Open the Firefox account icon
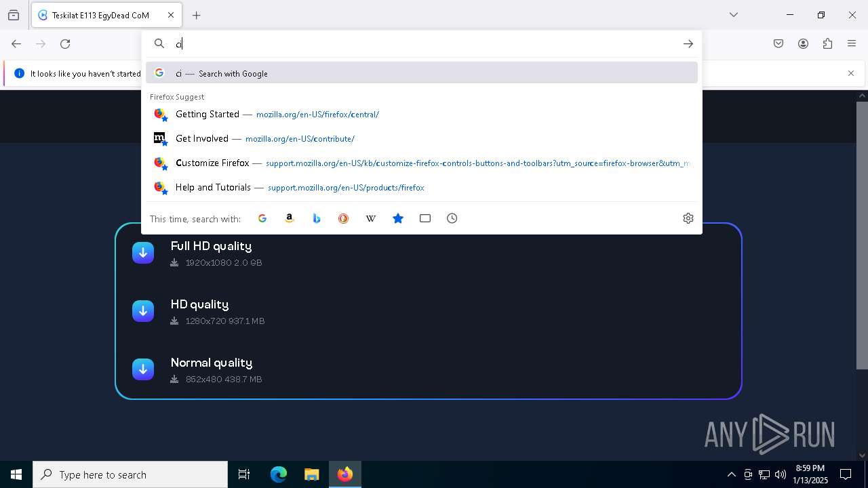The width and height of the screenshot is (868, 488). pos(803,43)
